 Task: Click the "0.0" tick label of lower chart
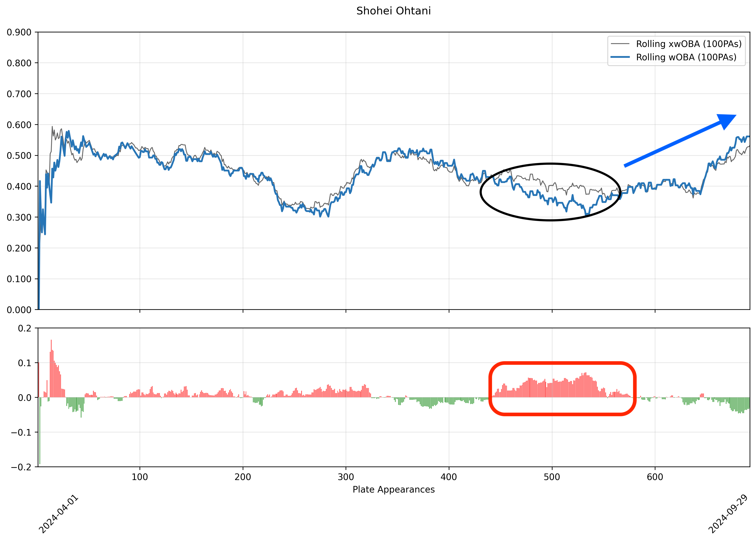(25, 398)
